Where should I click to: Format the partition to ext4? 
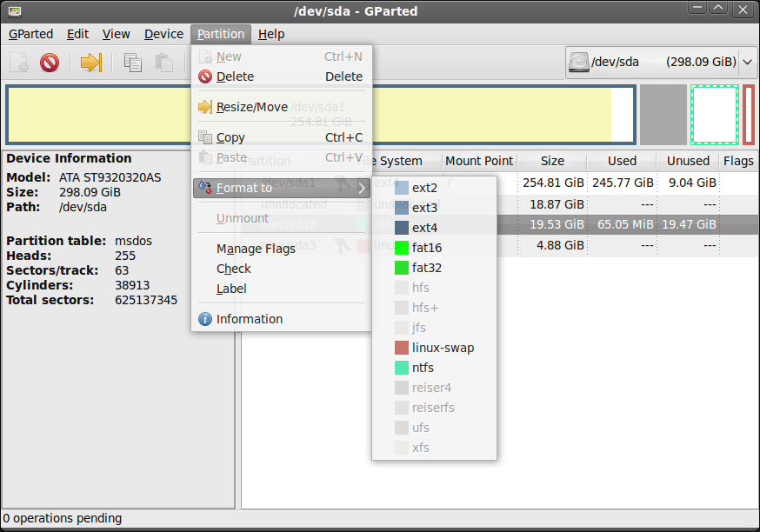pyautogui.click(x=434, y=227)
